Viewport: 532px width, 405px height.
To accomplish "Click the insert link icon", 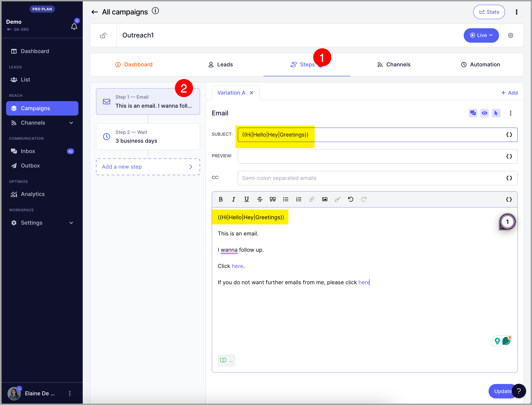I will tap(312, 199).
